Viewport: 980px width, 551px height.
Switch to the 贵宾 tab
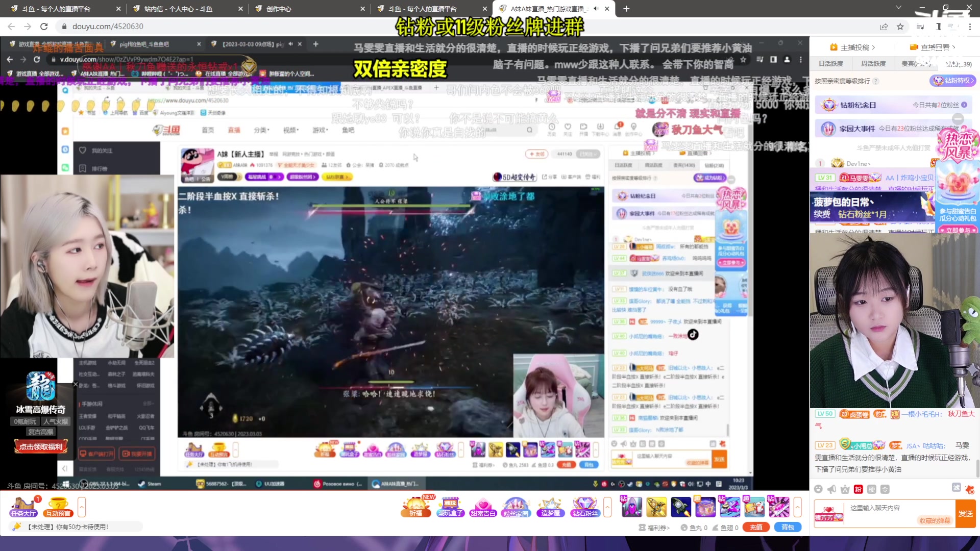916,64
